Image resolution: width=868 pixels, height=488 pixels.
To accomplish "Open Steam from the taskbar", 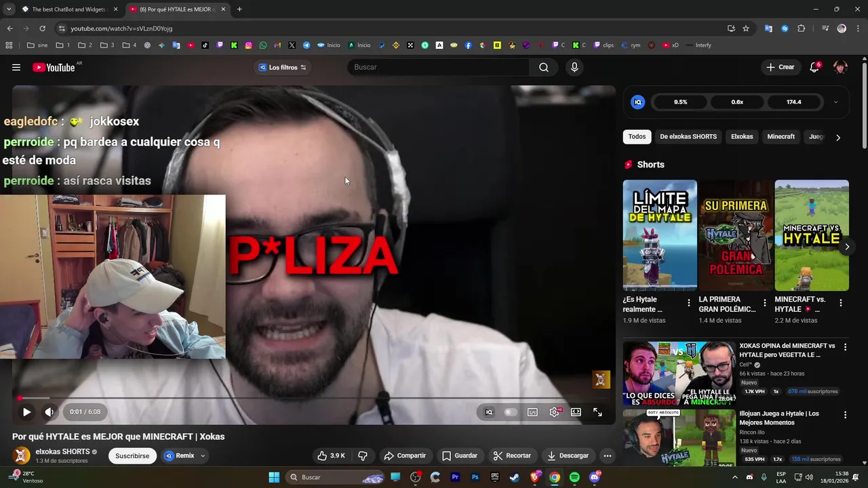I will coord(515,477).
